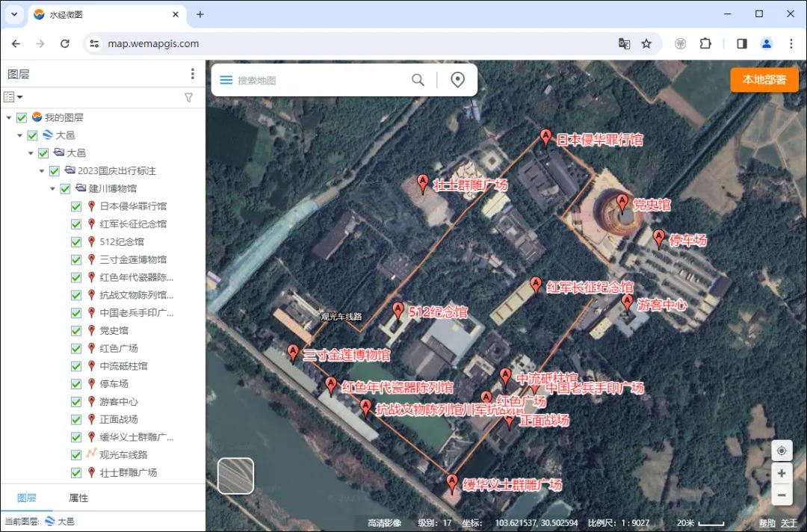Switch to the 图层 bottom tab
Image resolution: width=807 pixels, height=532 pixels.
point(27,498)
